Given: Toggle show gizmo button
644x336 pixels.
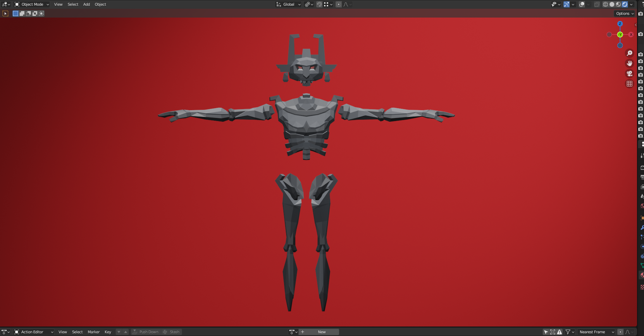Looking at the screenshot, I should (x=567, y=4).
